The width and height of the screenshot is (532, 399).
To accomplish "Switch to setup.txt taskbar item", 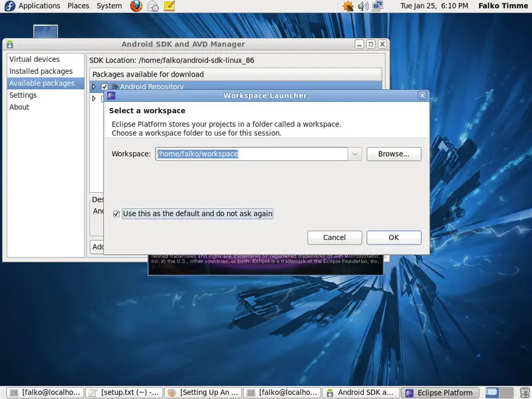I will point(124,392).
